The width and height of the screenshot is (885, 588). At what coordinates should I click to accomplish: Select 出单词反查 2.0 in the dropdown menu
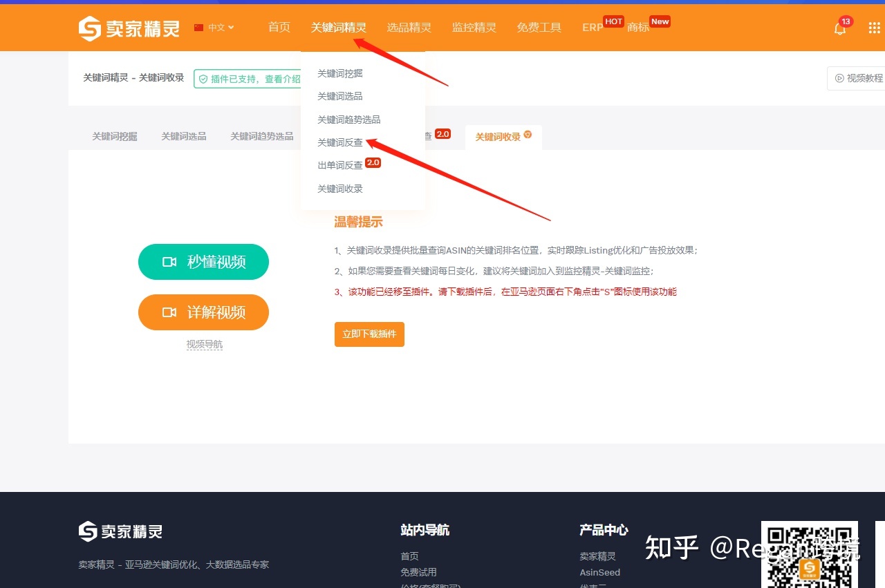click(349, 165)
